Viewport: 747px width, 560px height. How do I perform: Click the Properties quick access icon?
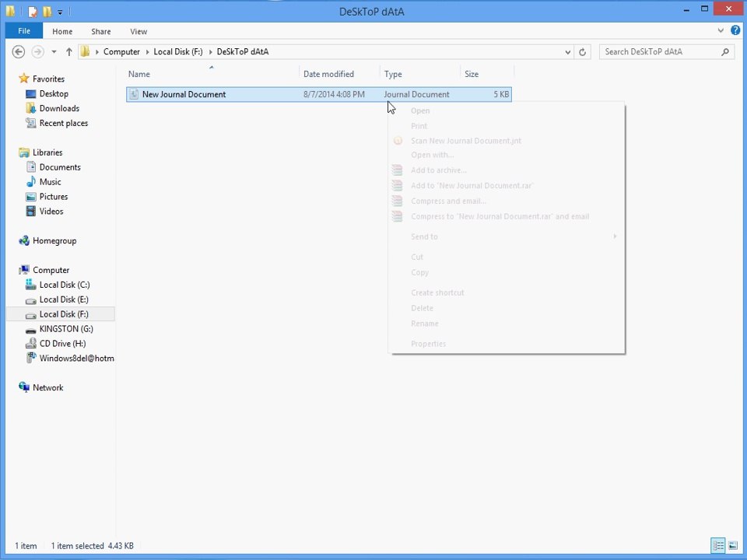click(33, 12)
